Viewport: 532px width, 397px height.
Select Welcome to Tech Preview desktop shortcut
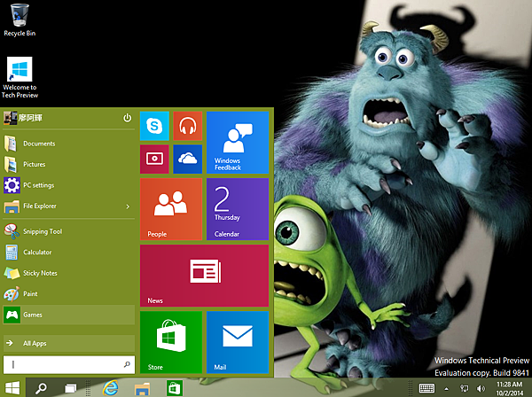(x=20, y=78)
